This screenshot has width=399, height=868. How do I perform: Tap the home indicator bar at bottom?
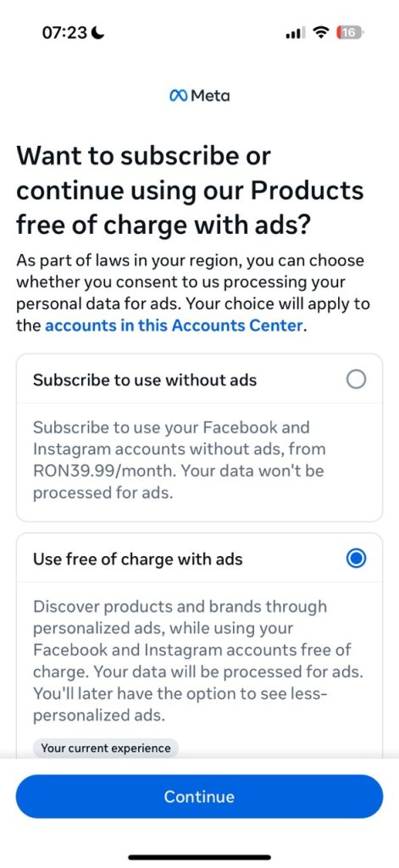pos(199,858)
